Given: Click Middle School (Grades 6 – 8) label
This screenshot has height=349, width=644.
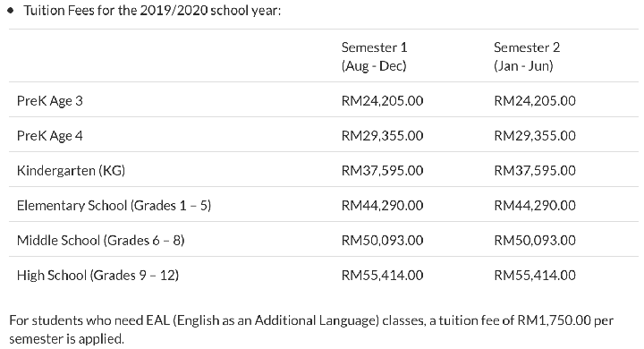Looking at the screenshot, I should (x=100, y=241).
